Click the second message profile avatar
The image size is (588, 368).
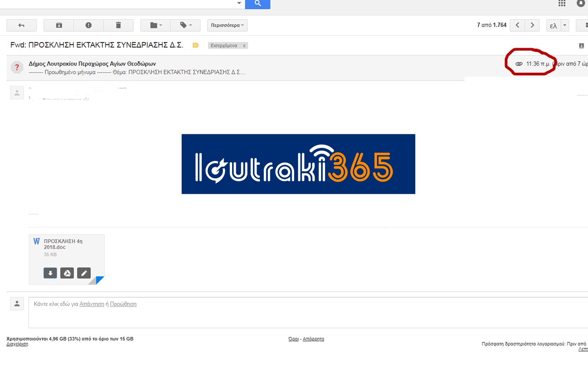(x=17, y=93)
